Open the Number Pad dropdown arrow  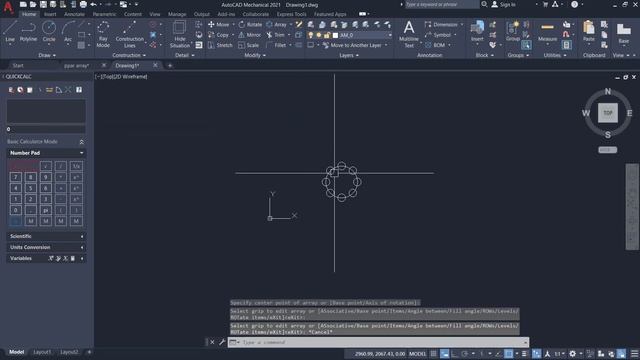click(82, 153)
